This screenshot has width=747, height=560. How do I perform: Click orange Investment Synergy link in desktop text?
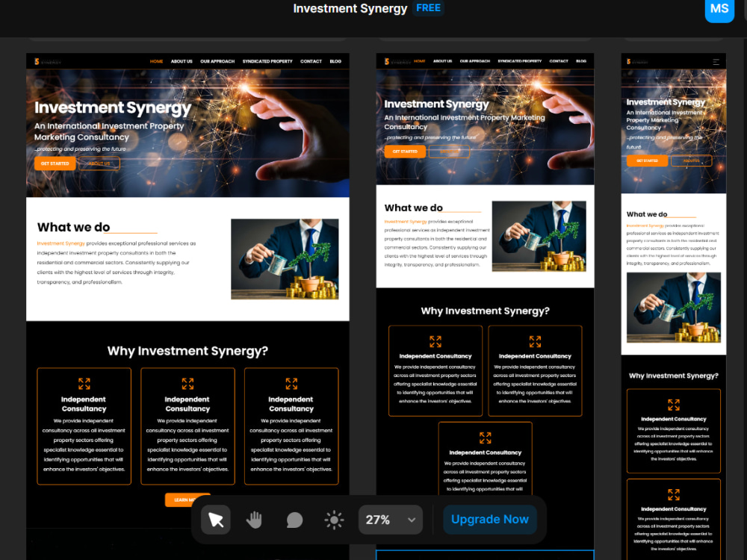pos(61,243)
